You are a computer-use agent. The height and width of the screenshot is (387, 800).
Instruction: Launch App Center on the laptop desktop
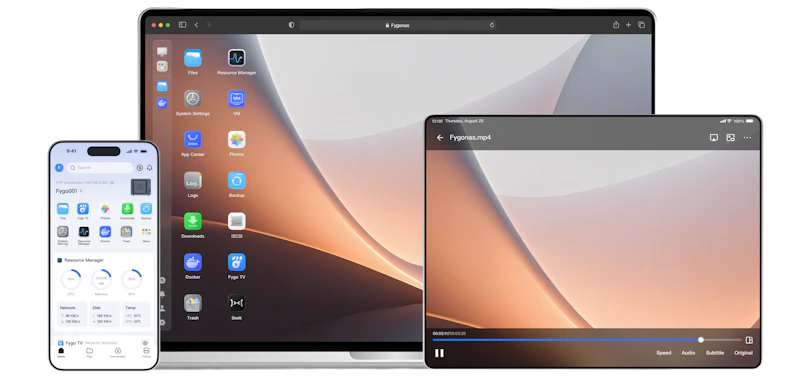[x=193, y=140]
